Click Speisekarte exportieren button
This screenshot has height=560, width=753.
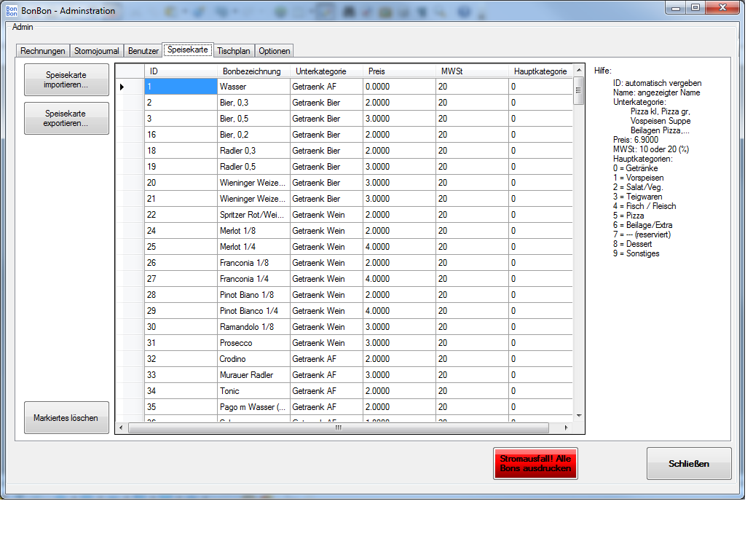(66, 119)
